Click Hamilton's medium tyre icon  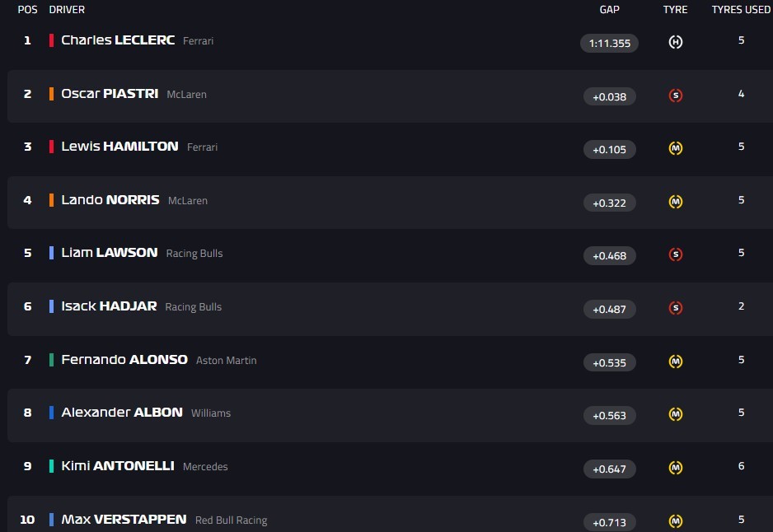click(676, 149)
